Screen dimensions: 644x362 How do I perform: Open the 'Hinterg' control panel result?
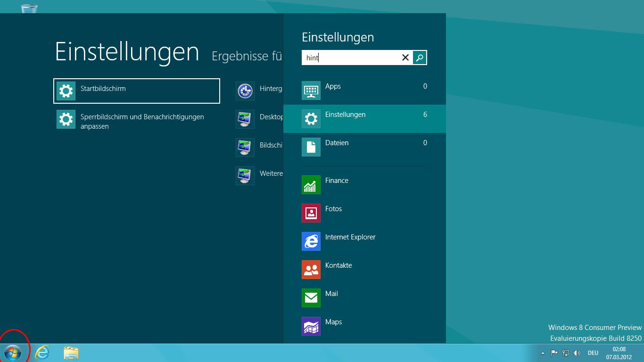[259, 90]
